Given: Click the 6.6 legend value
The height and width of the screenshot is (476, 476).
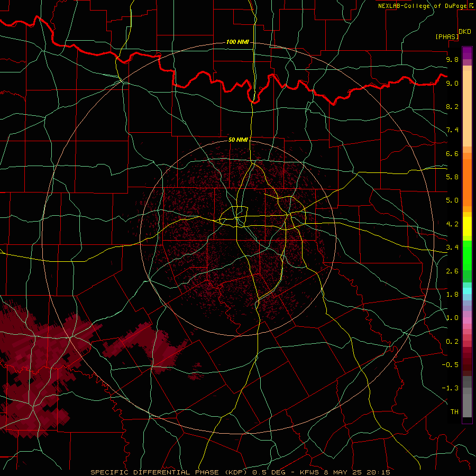Looking at the screenshot, I should [452, 153].
